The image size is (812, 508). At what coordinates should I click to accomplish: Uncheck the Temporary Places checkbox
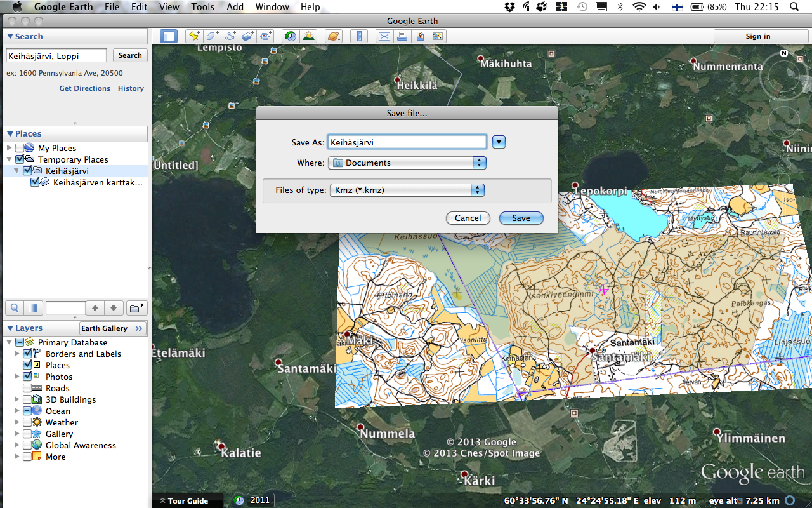[20, 159]
